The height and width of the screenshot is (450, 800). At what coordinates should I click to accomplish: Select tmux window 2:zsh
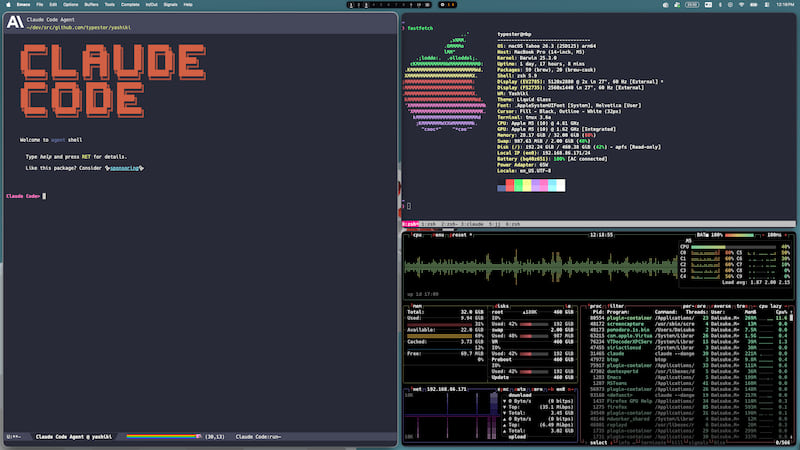coord(449,224)
